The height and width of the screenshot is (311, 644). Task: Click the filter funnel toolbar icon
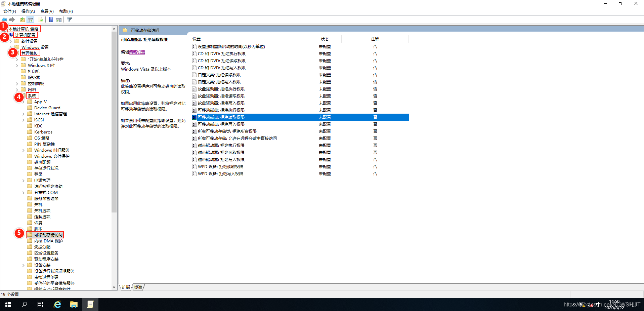pos(70,20)
